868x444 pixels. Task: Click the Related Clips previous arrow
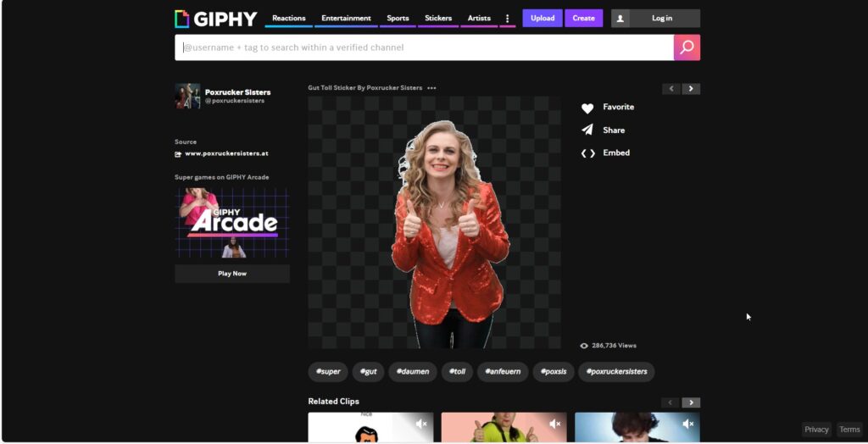click(671, 402)
